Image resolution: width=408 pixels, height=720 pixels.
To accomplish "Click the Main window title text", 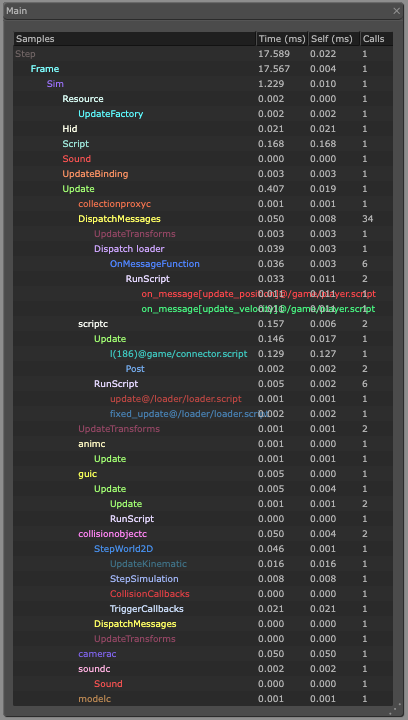I will 17,11.
